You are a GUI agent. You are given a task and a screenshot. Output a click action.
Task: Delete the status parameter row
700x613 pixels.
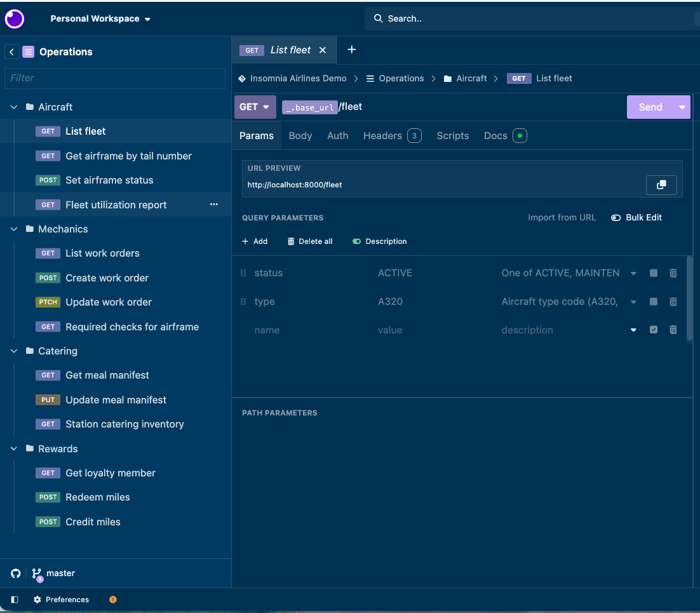click(673, 273)
